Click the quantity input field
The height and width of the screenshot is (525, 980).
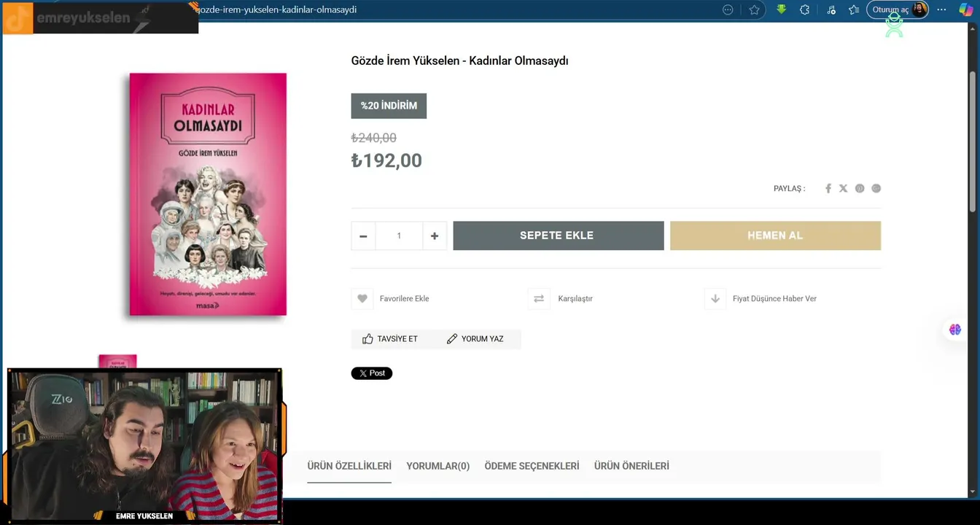coord(399,236)
